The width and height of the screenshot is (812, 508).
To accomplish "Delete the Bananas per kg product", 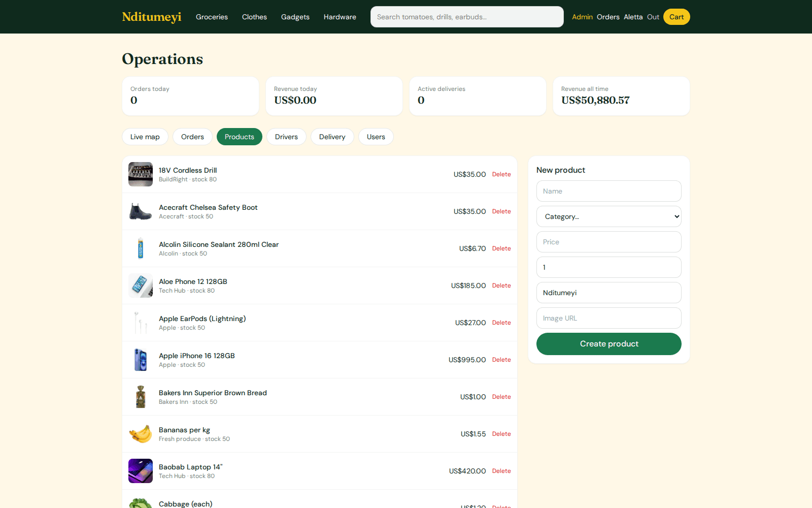I will (501, 434).
